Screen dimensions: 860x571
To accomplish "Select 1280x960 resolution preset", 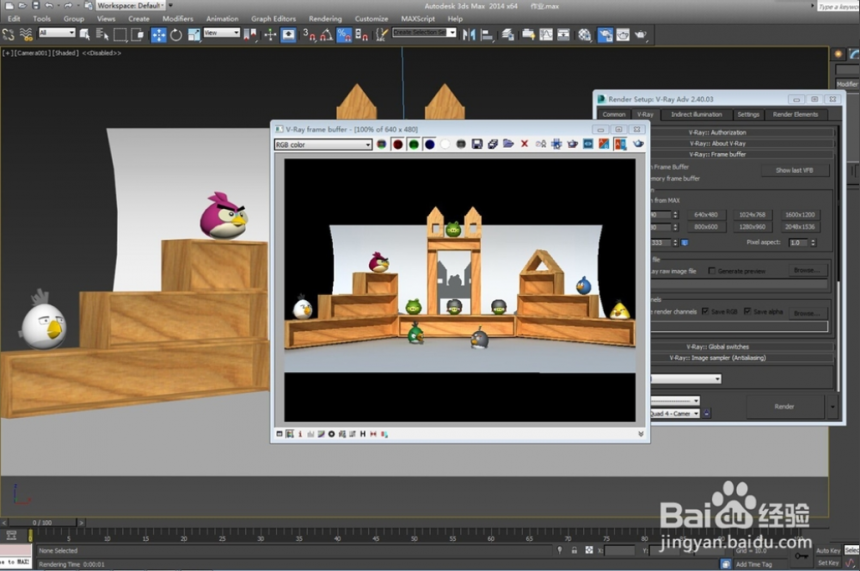I will (752, 227).
